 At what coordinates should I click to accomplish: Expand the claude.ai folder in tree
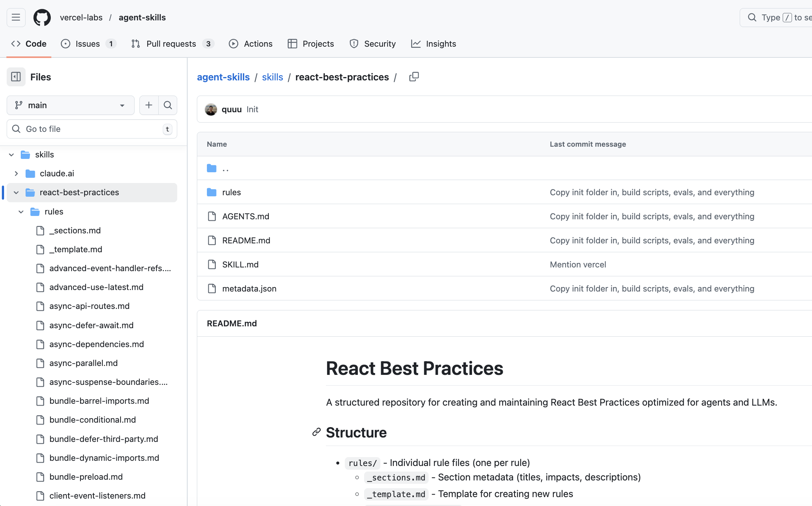click(x=16, y=173)
